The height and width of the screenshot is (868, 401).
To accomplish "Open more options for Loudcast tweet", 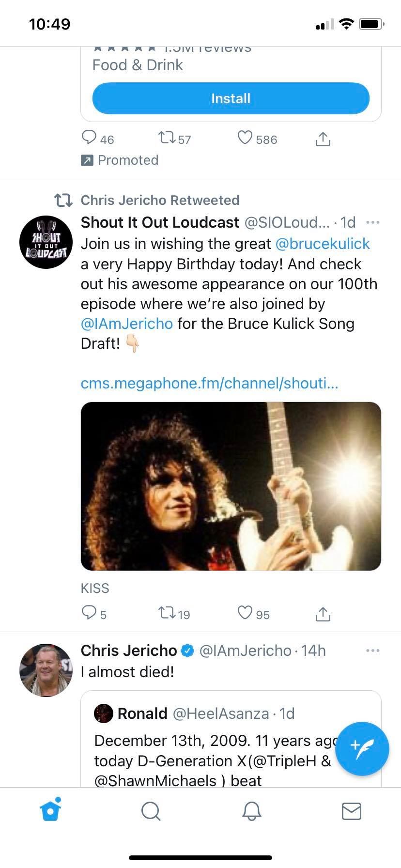I will (x=372, y=222).
